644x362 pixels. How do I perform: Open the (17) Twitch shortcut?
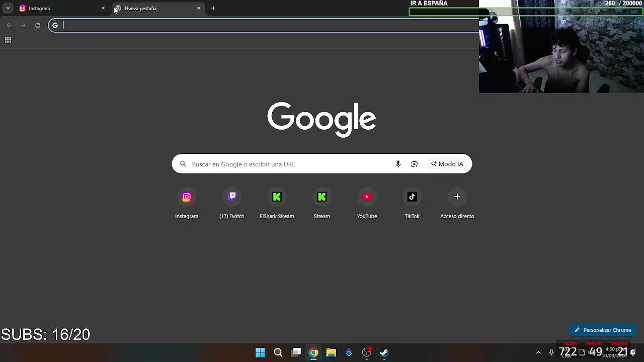(x=231, y=204)
